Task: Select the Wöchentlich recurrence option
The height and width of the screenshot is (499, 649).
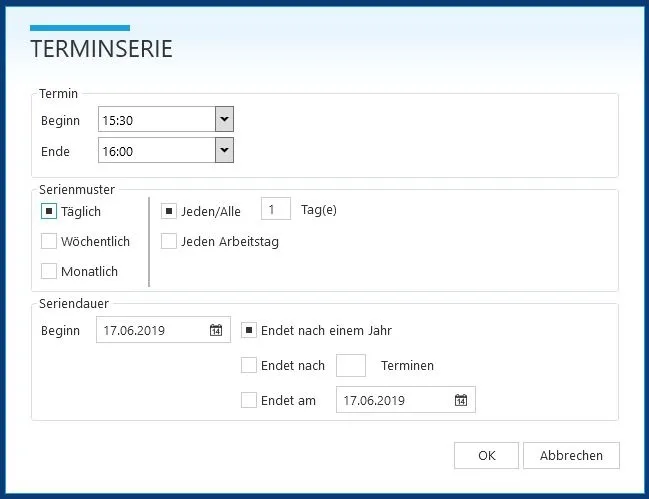Action: coord(49,241)
